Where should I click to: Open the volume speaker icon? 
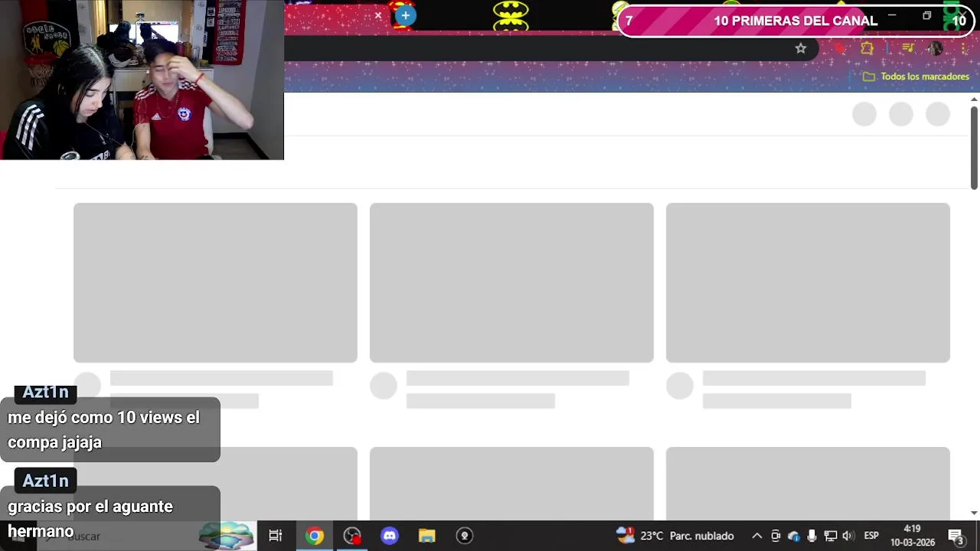848,536
